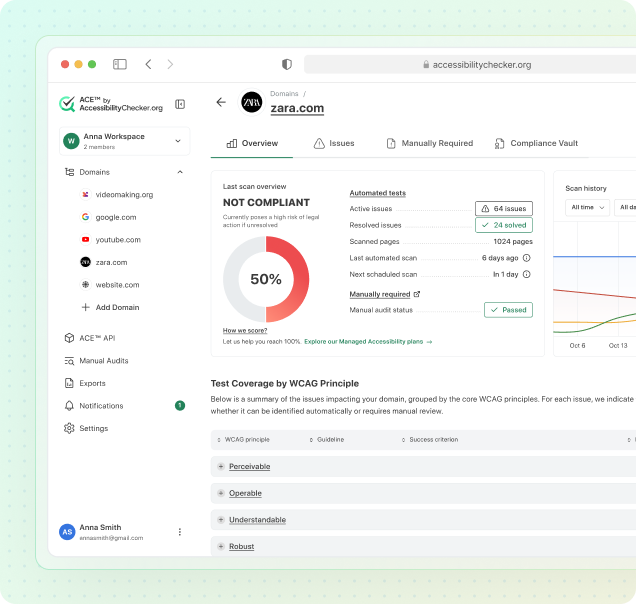This screenshot has width=636, height=604.
Task: Click the browser sidebar toggle icon
Action: (120, 64)
